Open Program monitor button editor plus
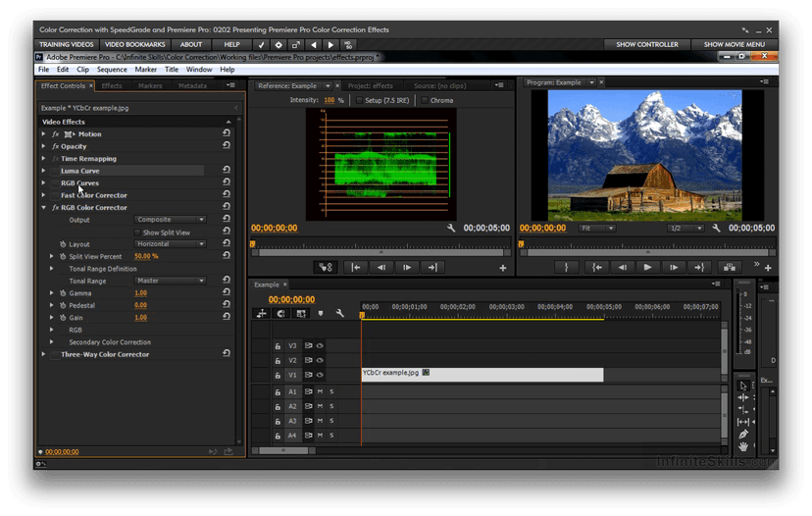 tap(768, 268)
